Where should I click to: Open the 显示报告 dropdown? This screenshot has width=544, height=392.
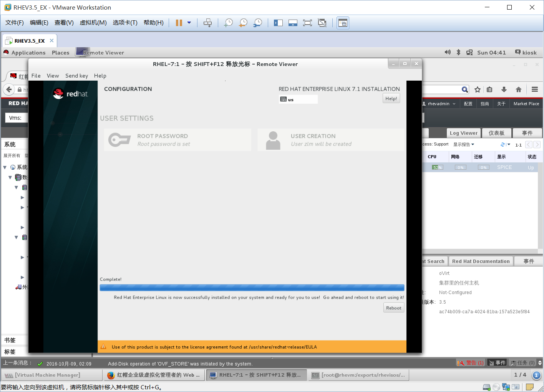(464, 144)
